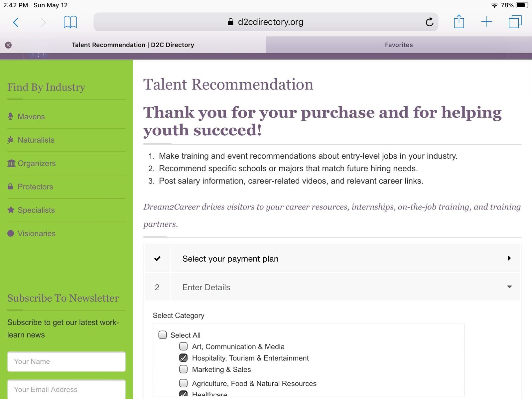Uncheck Hospitality, Tourism & Entertainment
532x399 pixels.
pyautogui.click(x=183, y=358)
